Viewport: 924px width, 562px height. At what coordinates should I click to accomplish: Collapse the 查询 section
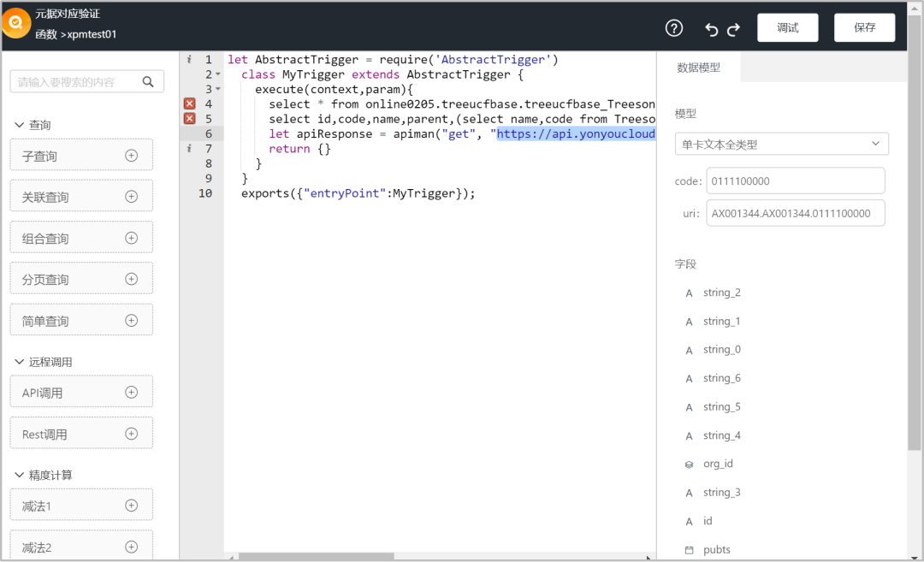[20, 125]
